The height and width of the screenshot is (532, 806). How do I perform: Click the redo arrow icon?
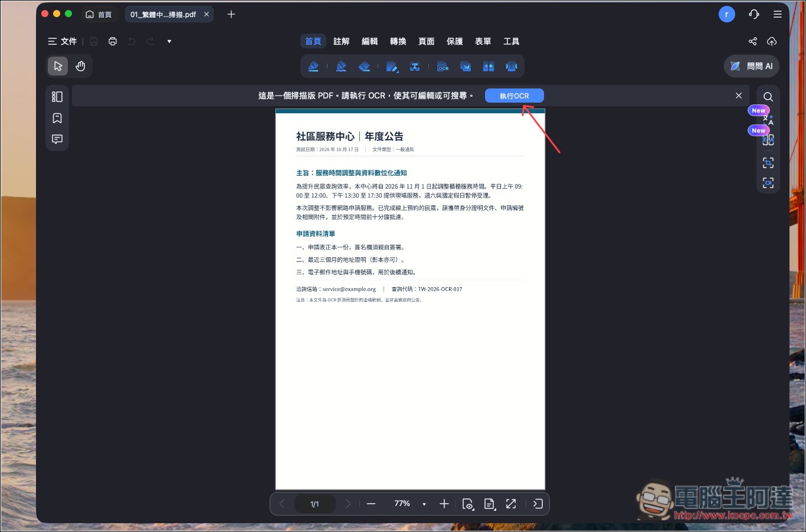(x=150, y=41)
